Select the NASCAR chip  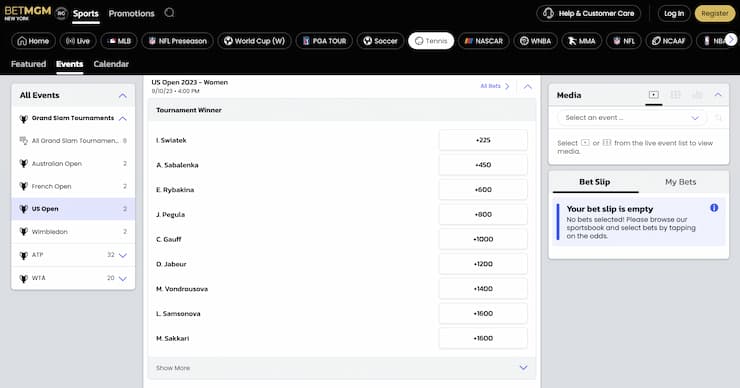tap(484, 41)
